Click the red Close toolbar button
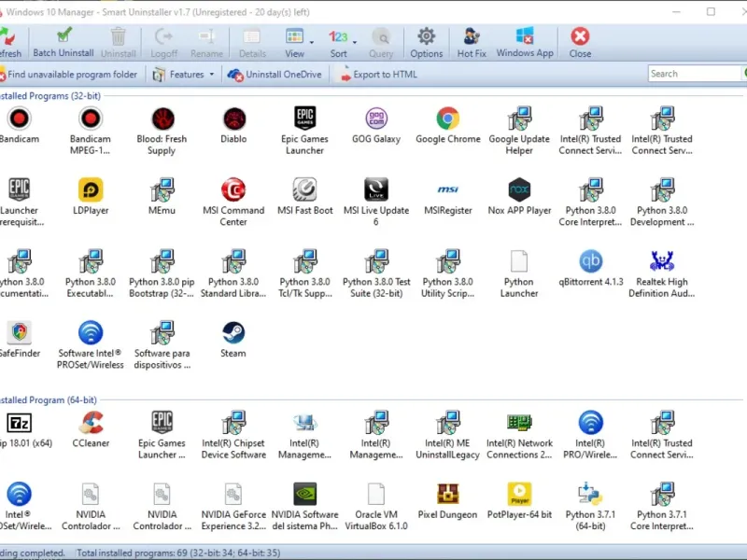Image resolution: width=747 pixels, height=560 pixels. pos(580,42)
